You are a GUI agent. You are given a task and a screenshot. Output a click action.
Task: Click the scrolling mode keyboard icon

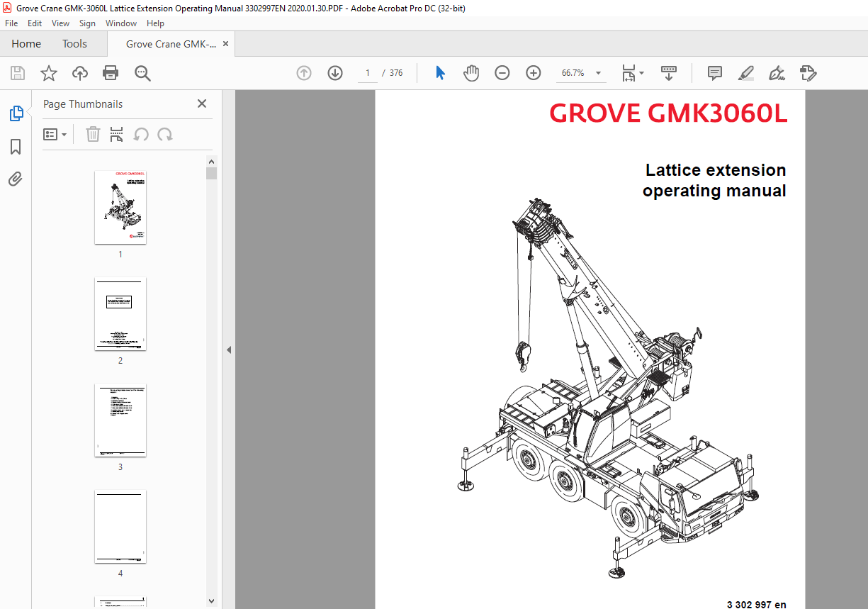pos(669,73)
